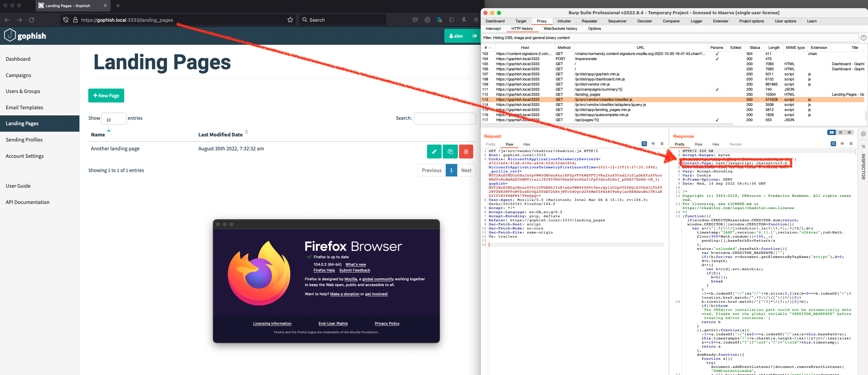
Task: Click the Search field on the Landing Pages list
Action: [x=445, y=118]
